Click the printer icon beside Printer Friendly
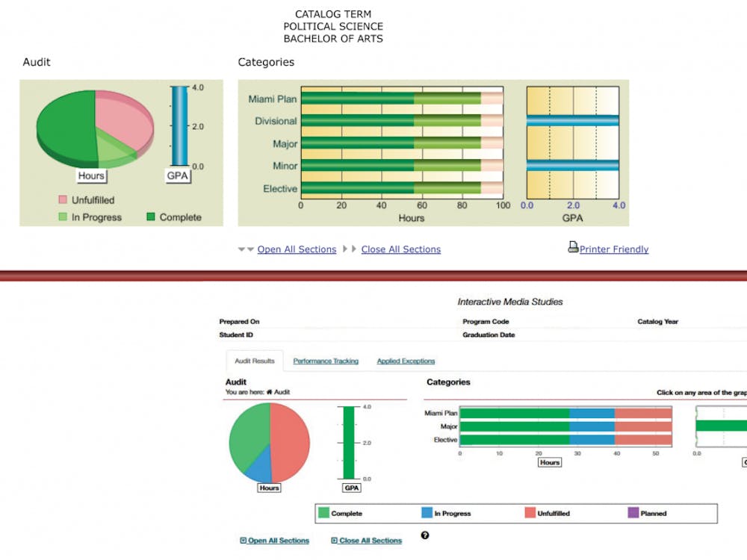Image resolution: width=747 pixels, height=560 pixels. pyautogui.click(x=573, y=248)
